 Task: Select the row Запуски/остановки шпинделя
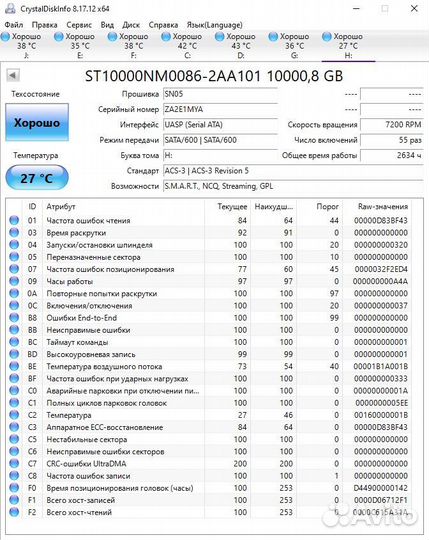pos(209,245)
